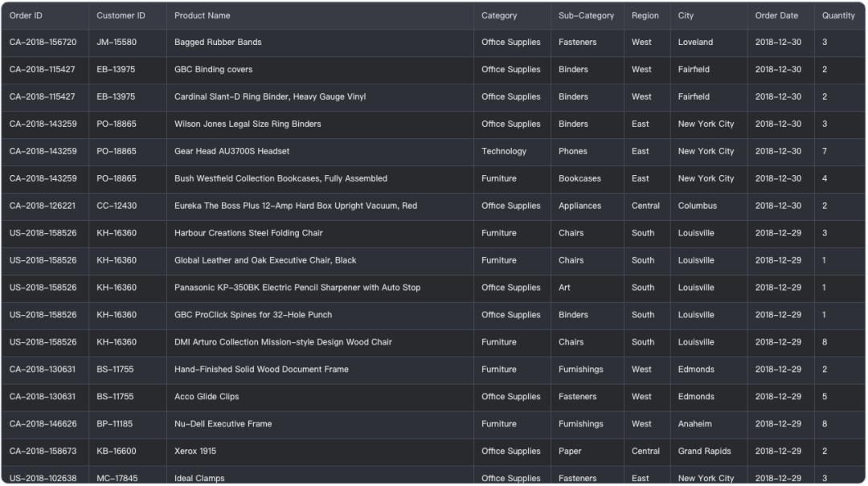The width and height of the screenshot is (868, 486).
Task: Click the Sub-Category column header
Action: pos(586,15)
